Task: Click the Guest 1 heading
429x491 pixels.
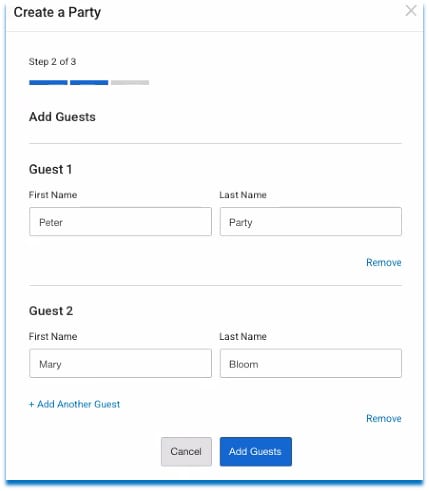Action: tap(50, 169)
